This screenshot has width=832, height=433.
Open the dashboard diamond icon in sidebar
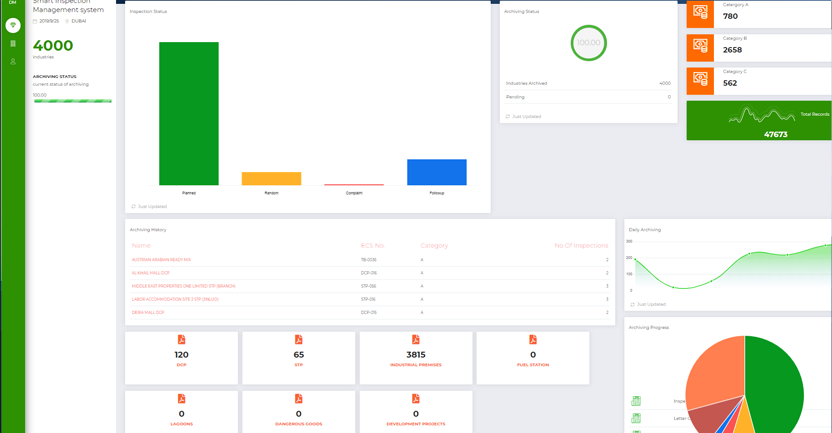pyautogui.click(x=13, y=25)
